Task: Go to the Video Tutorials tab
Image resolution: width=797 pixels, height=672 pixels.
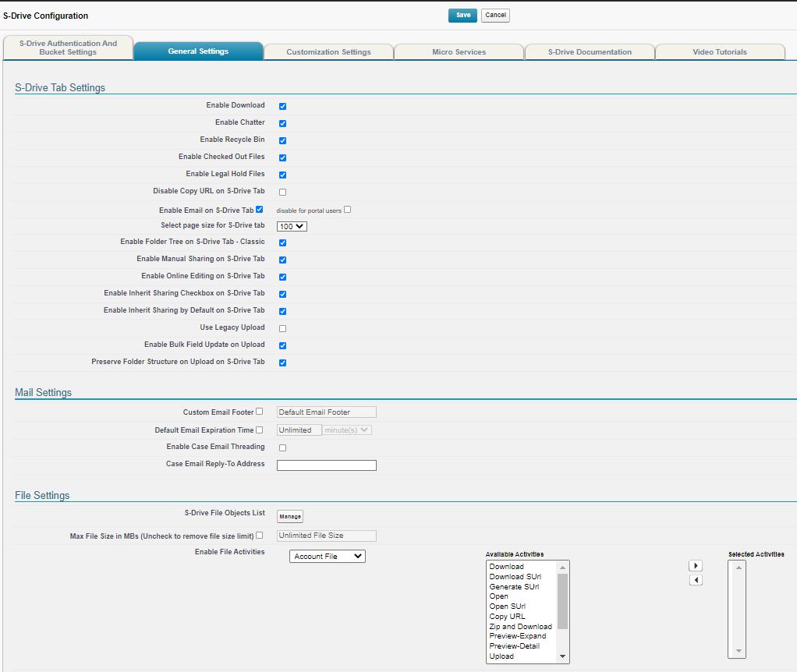Action: coord(719,52)
